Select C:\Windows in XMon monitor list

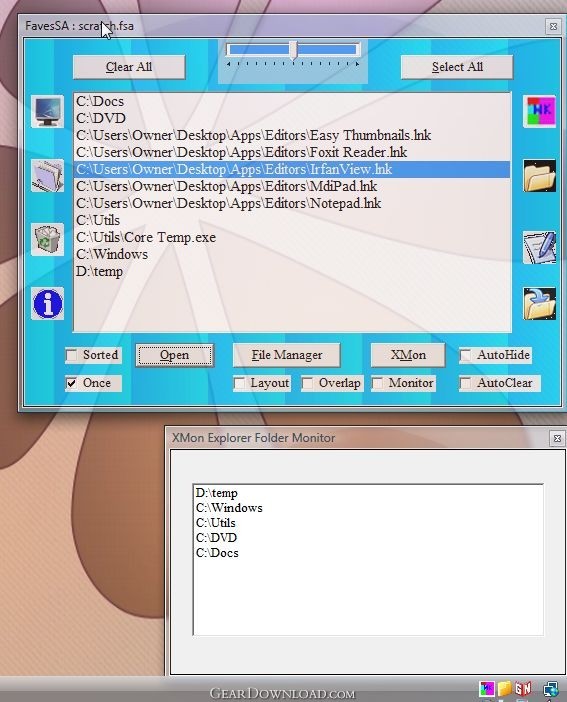click(368, 508)
